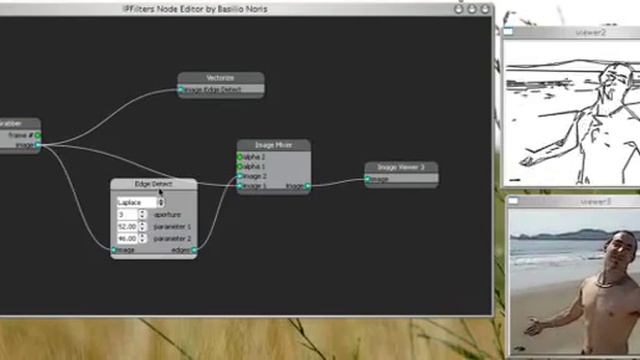This screenshot has height=360, width=640.
Task: Click the Image Mixer image output port
Action: click(308, 187)
